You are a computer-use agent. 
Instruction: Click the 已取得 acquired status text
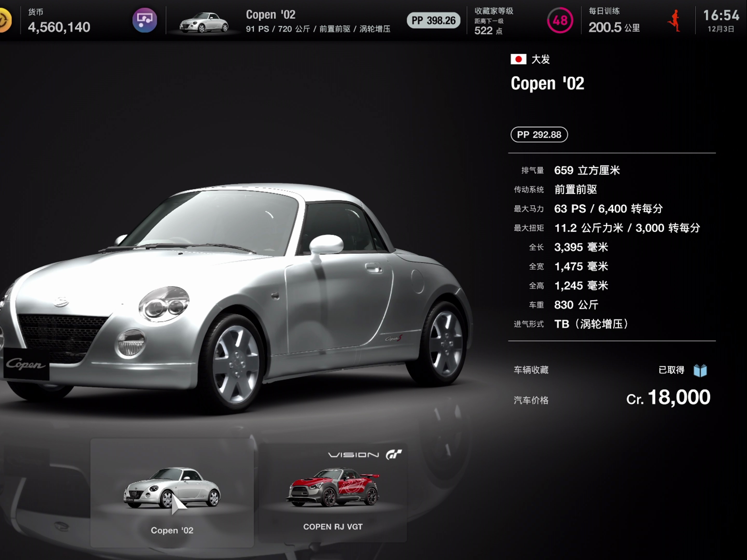pyautogui.click(x=671, y=370)
